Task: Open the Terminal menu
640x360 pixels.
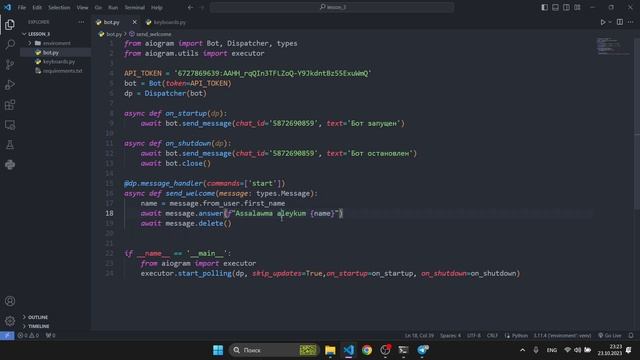Action: point(135,7)
